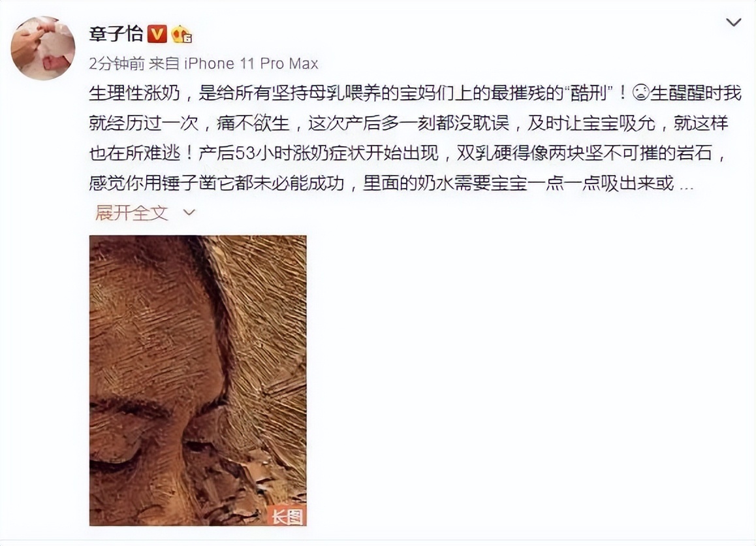The height and width of the screenshot is (546, 756).
Task: Click the word 岩石 in the post
Action: point(693,153)
